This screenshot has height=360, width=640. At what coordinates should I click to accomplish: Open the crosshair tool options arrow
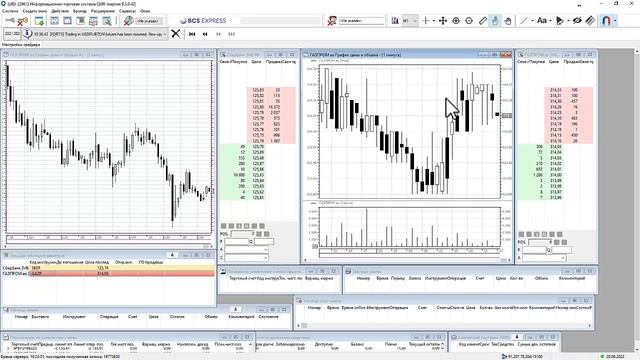pos(433,21)
